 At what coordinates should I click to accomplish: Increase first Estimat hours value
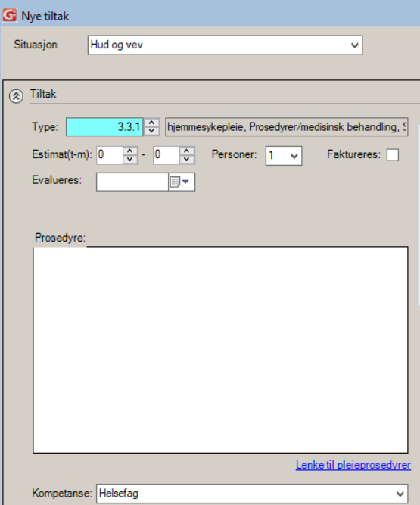pos(129,151)
